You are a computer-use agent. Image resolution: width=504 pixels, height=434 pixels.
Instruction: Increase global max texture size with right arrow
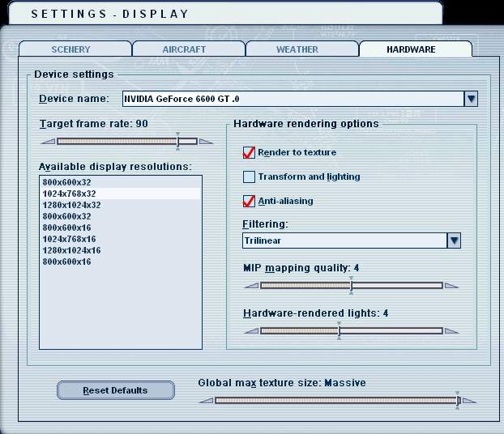tap(469, 401)
